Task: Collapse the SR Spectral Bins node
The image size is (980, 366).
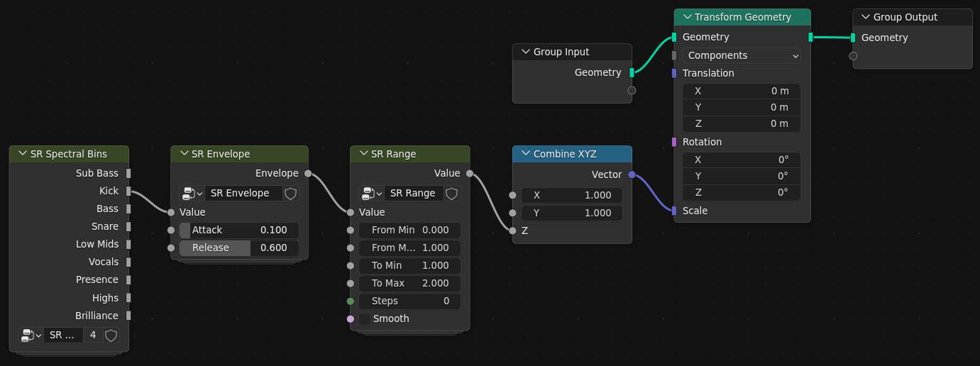Action: click(x=22, y=154)
